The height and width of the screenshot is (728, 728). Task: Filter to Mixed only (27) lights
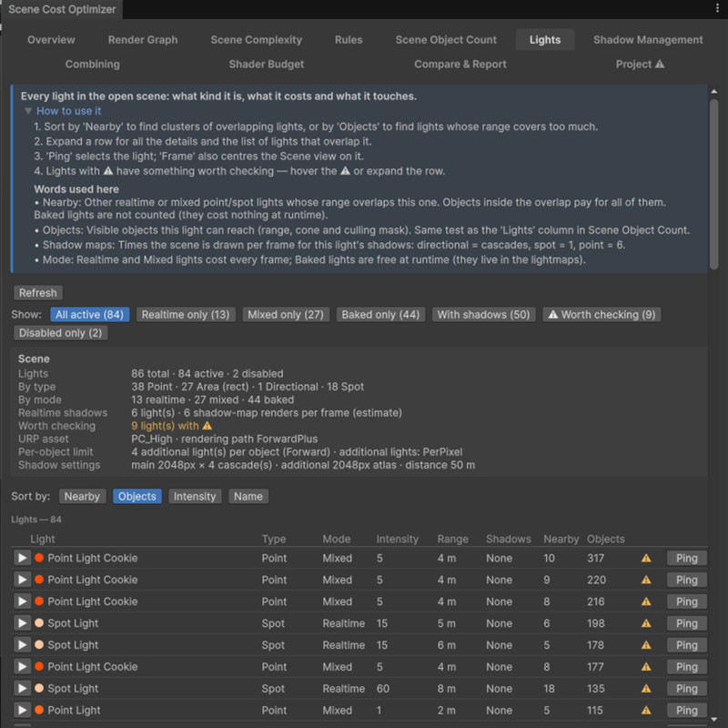tap(286, 315)
